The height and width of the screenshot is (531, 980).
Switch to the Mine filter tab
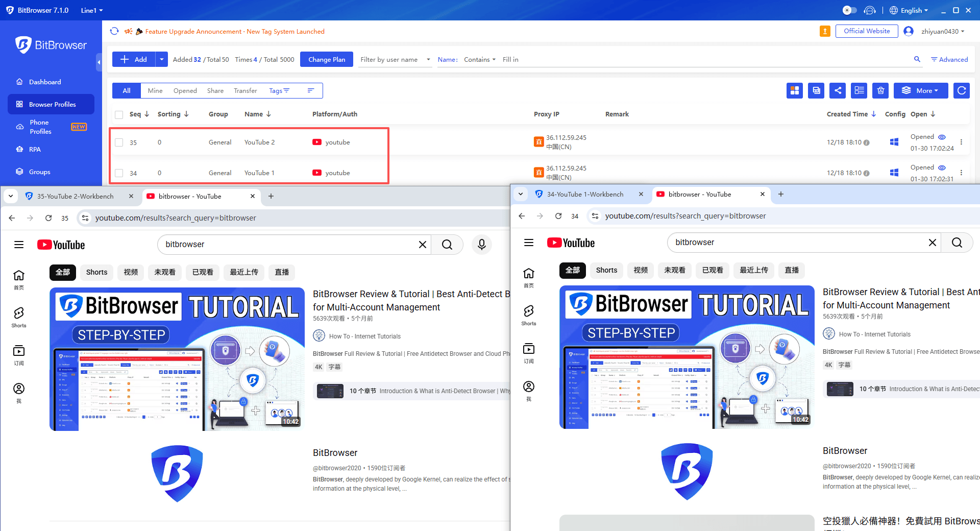[x=155, y=90]
